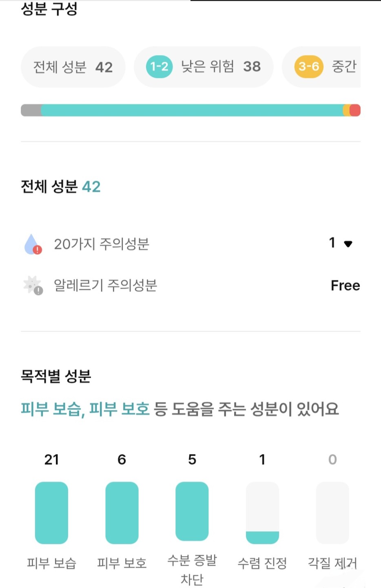This screenshot has height=588, width=381.
Task: Click the 알레르기 주의성분 label
Action: click(x=105, y=285)
